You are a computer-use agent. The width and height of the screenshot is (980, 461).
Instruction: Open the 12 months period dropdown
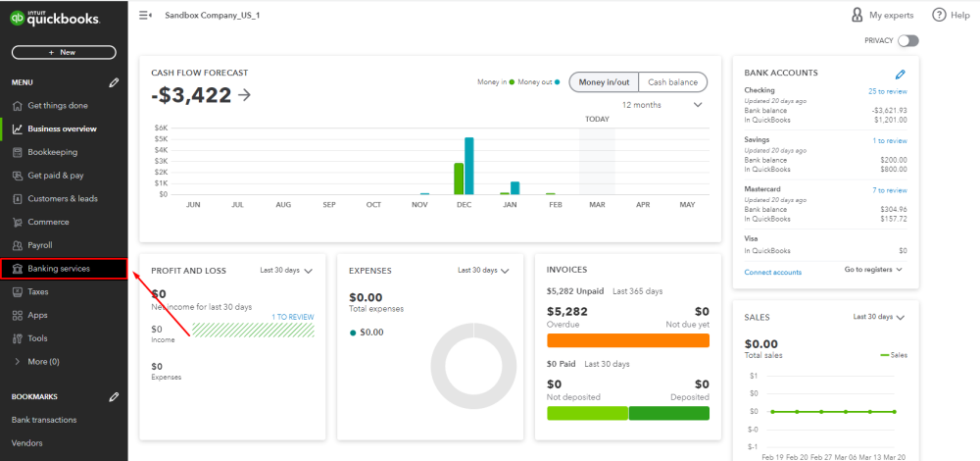pos(662,105)
